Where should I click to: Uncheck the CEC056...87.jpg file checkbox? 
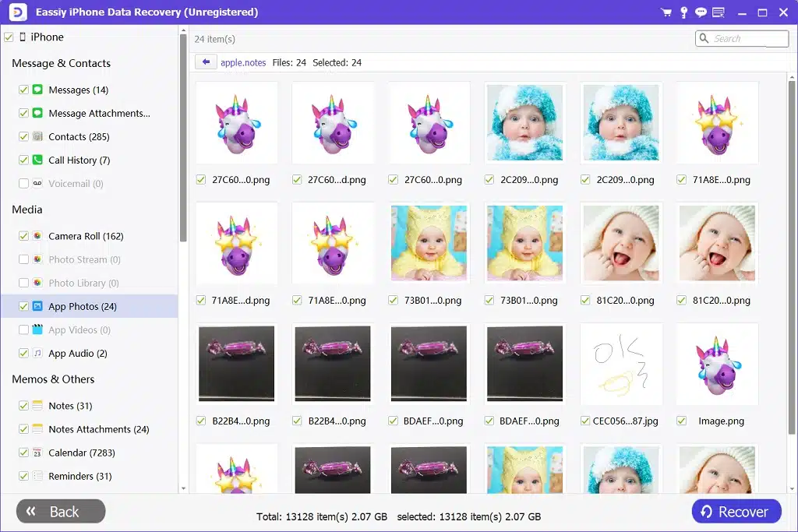[x=585, y=421]
